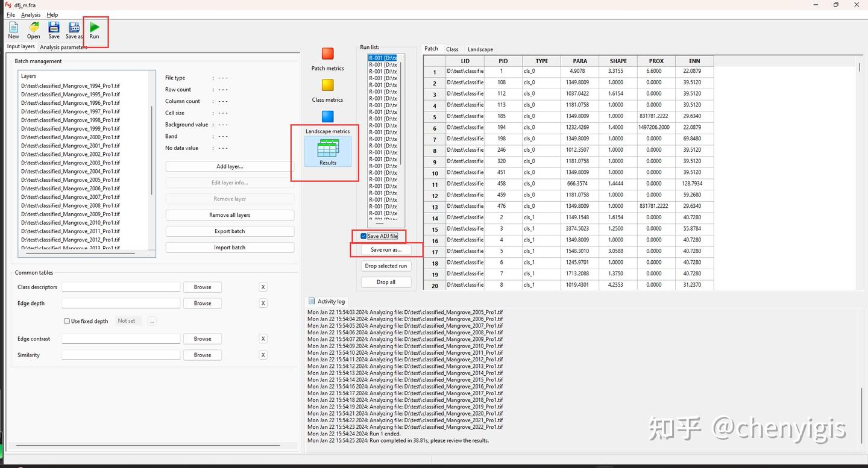The width and height of the screenshot is (868, 468).
Task: Click the PROX column header
Action: (656, 61)
